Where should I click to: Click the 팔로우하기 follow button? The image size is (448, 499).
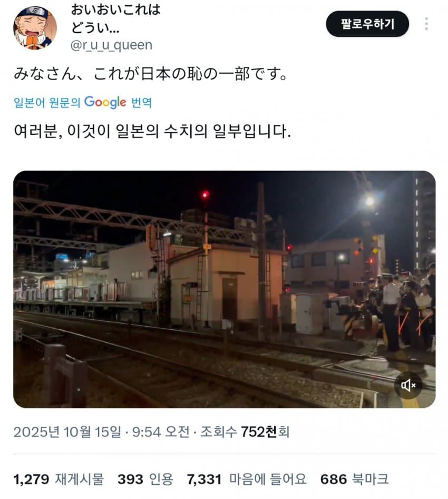(x=367, y=24)
